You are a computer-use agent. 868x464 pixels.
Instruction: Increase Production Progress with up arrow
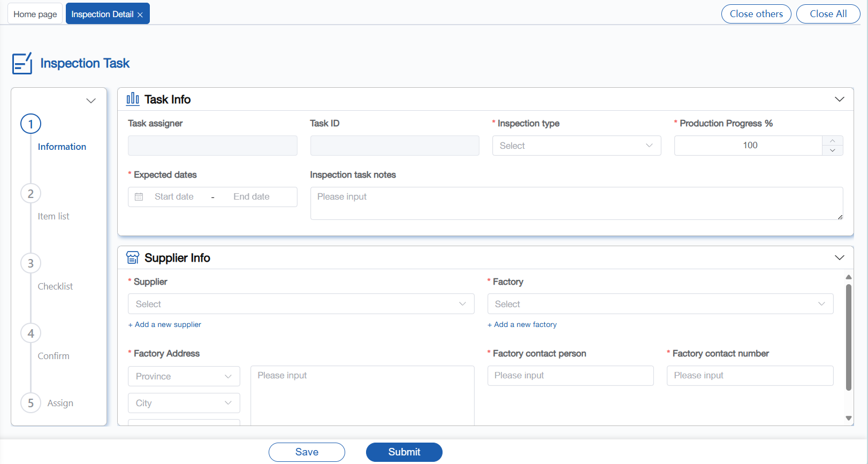point(832,141)
